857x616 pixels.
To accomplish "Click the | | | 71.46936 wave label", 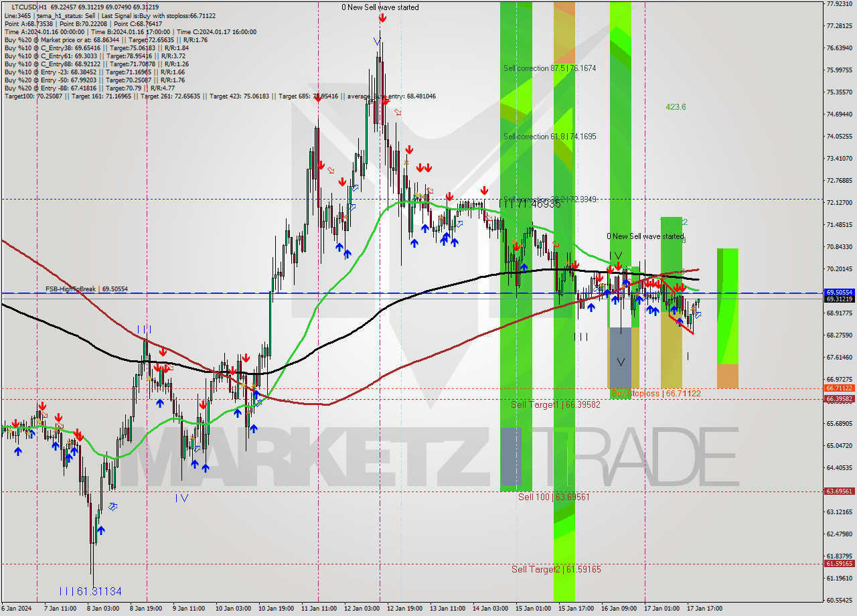I will (530, 204).
